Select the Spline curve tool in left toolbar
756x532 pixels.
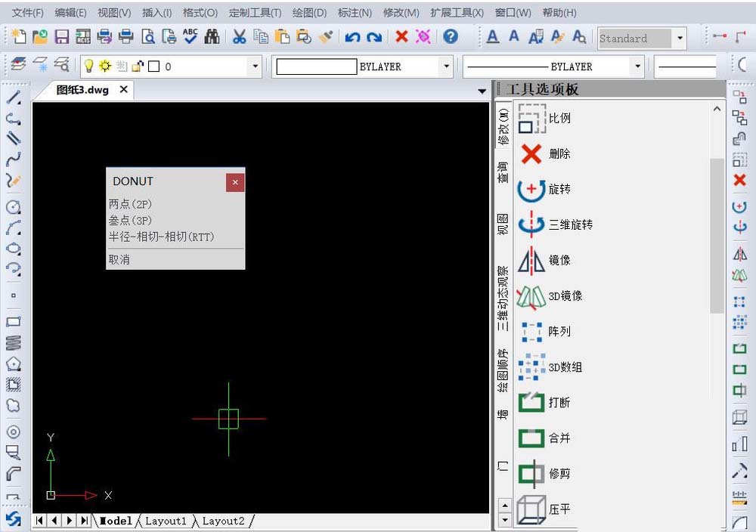[x=14, y=159]
